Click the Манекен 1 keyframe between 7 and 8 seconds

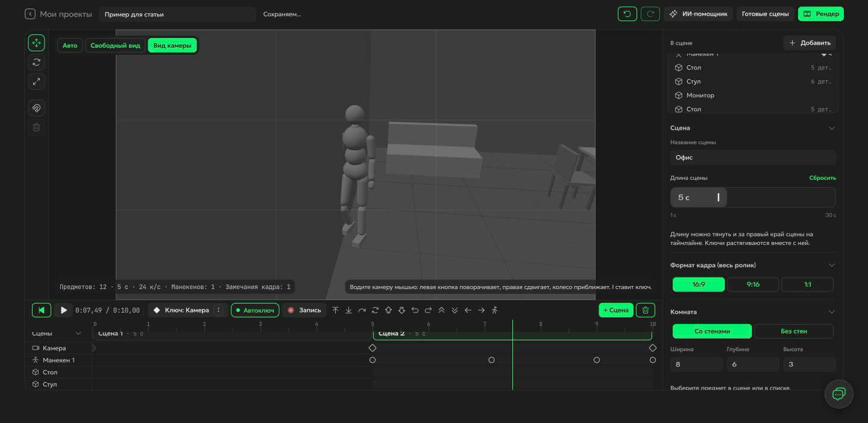click(491, 360)
